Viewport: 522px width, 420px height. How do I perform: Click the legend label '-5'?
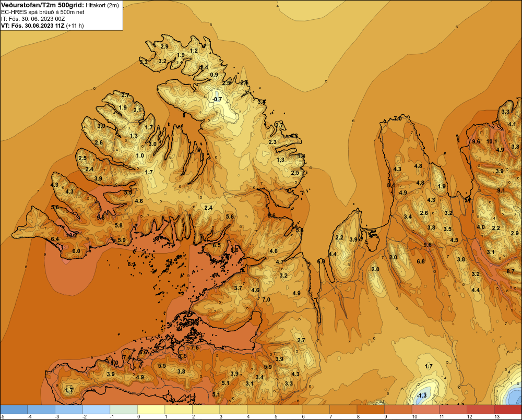(3, 417)
